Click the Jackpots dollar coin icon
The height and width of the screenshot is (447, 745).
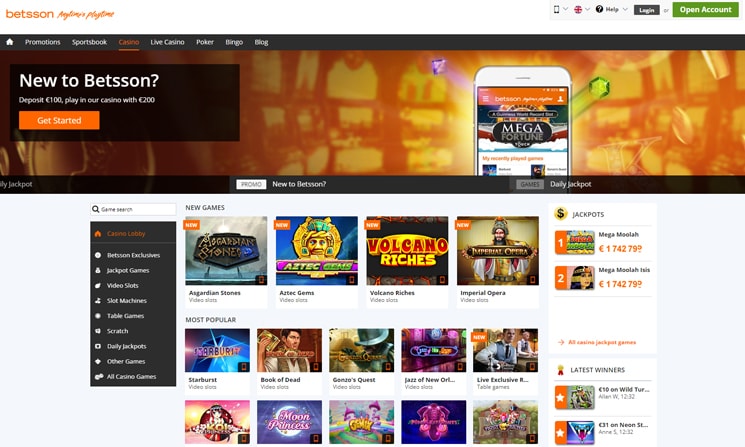[x=561, y=214]
